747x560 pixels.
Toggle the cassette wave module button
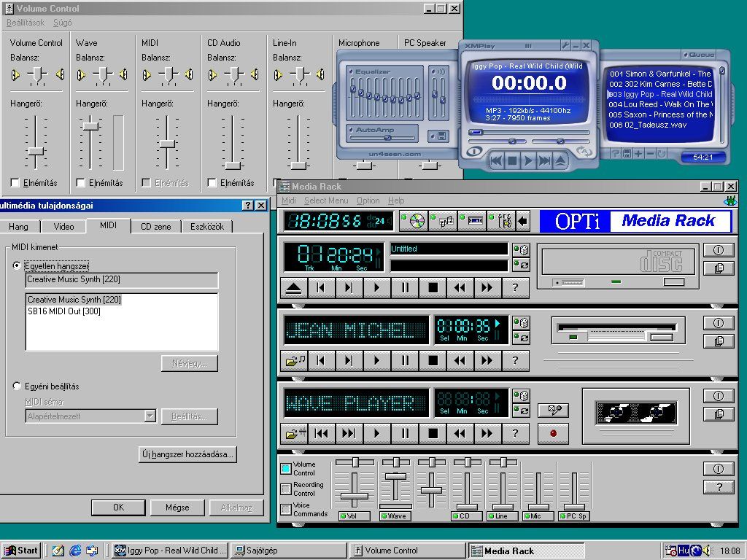(473, 222)
